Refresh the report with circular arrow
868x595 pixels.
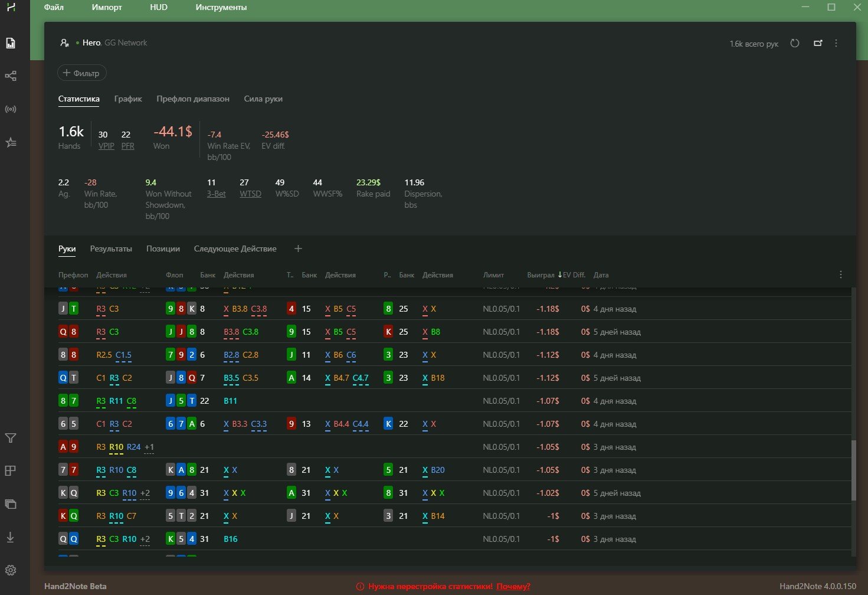point(795,43)
